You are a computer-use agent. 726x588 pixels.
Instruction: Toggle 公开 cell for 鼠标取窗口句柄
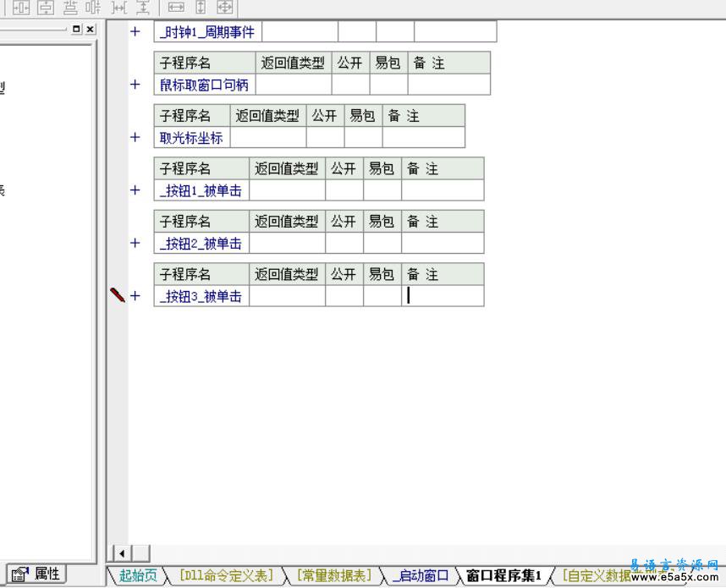[350, 85]
